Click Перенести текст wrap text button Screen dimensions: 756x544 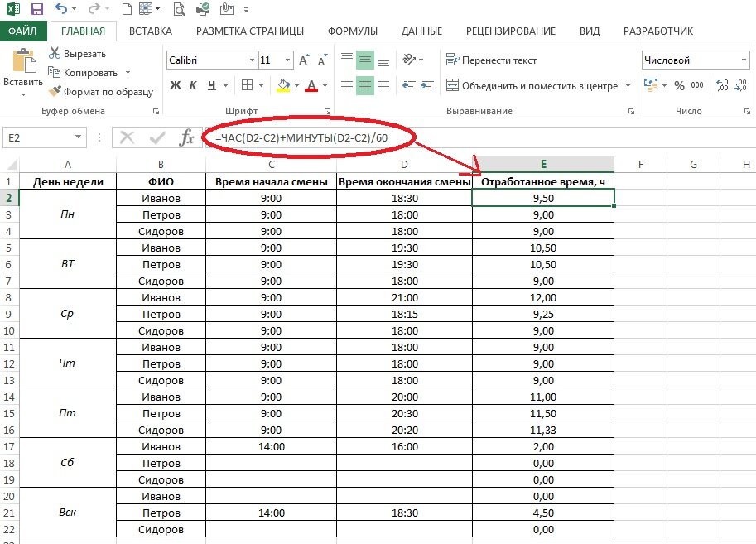click(491, 60)
